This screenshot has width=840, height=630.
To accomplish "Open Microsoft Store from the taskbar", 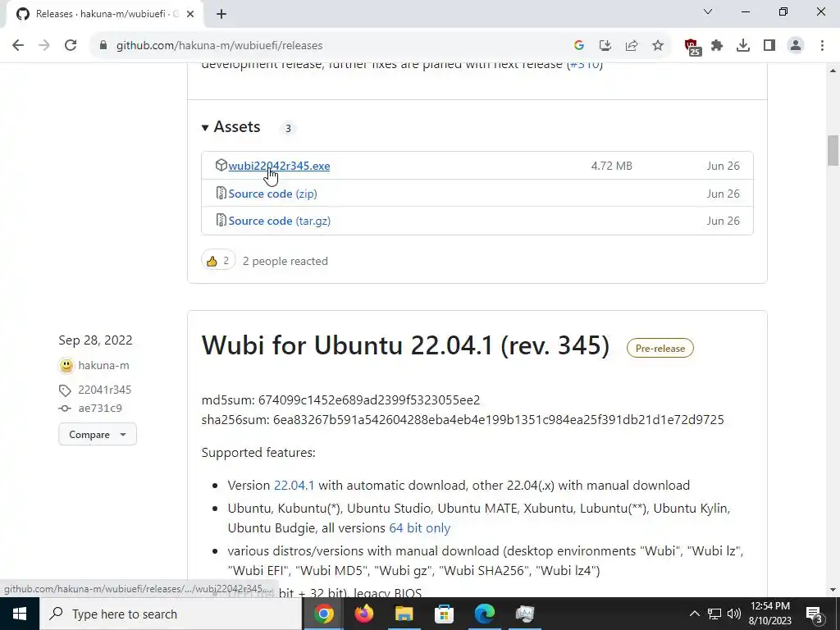I will pos(444,614).
